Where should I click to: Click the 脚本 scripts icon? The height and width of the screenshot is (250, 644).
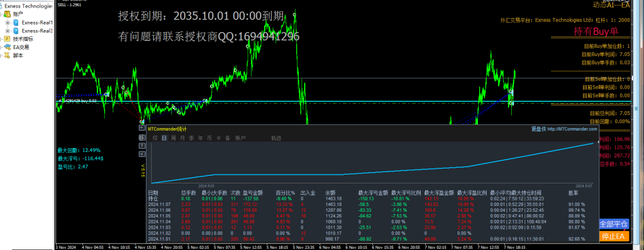click(8, 55)
